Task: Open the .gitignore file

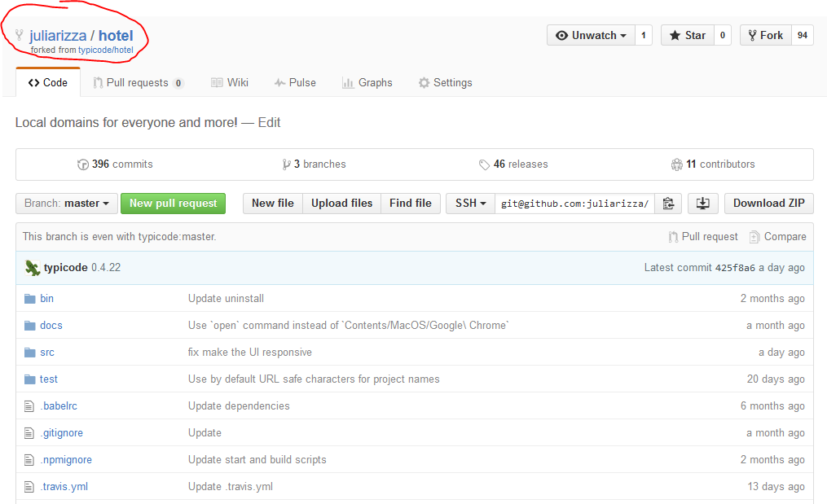Action: tap(62, 433)
